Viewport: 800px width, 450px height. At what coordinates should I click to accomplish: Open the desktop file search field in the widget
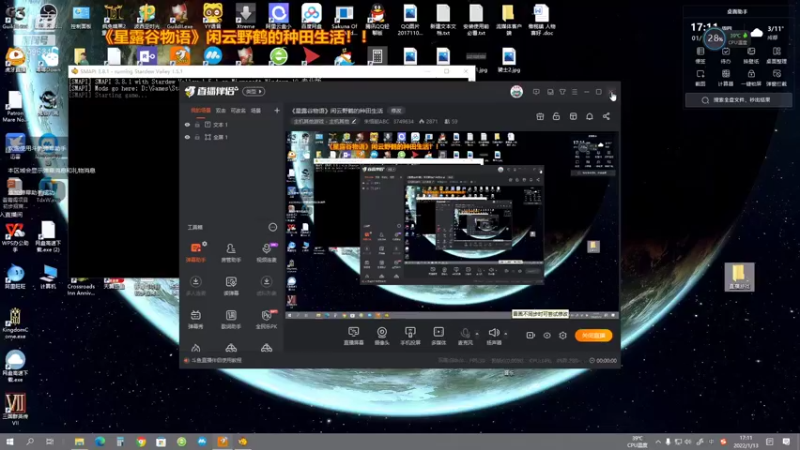738,100
